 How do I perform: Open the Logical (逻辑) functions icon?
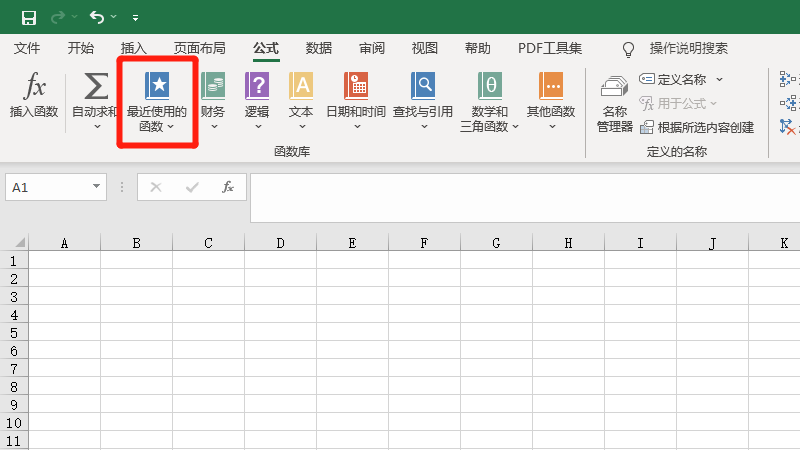point(257,87)
